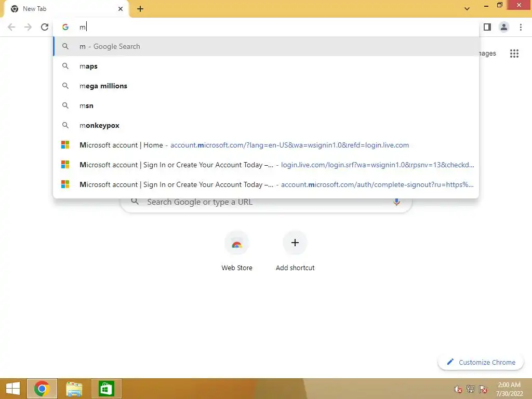The height and width of the screenshot is (399, 532).
Task: Click the magnifier icon beside 'monkeypox'
Action: point(65,125)
